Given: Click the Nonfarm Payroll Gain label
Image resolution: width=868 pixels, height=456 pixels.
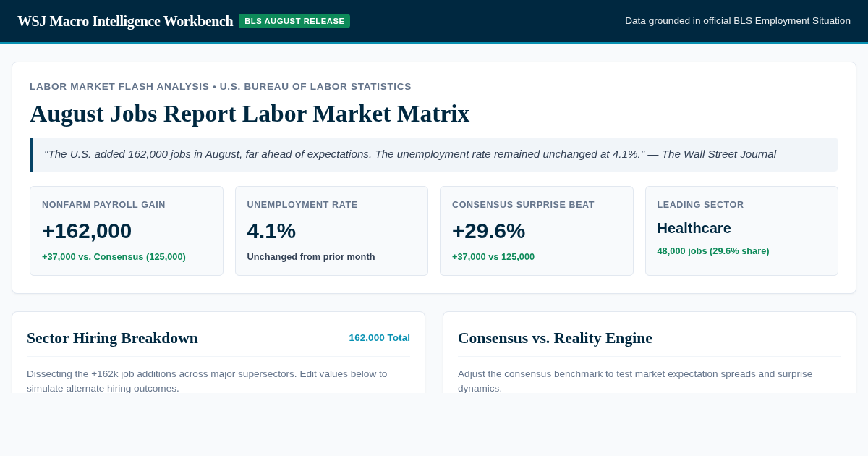Looking at the screenshot, I should 103,205.
